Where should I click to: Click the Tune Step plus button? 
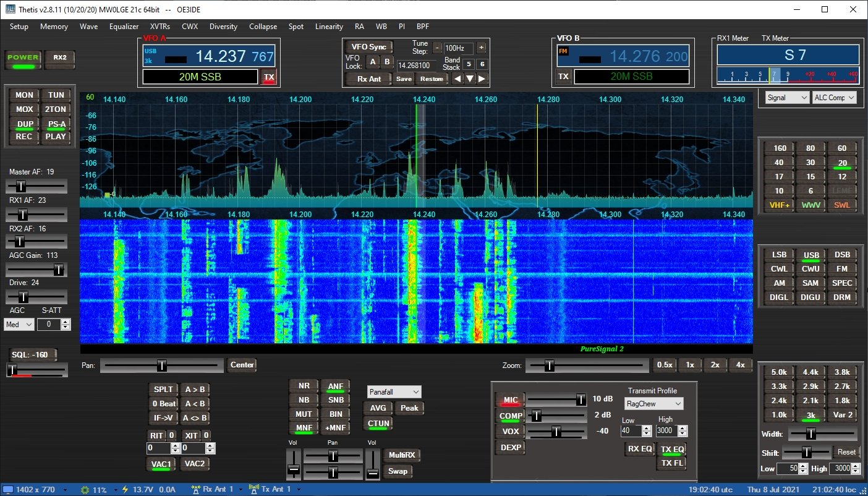click(x=481, y=48)
